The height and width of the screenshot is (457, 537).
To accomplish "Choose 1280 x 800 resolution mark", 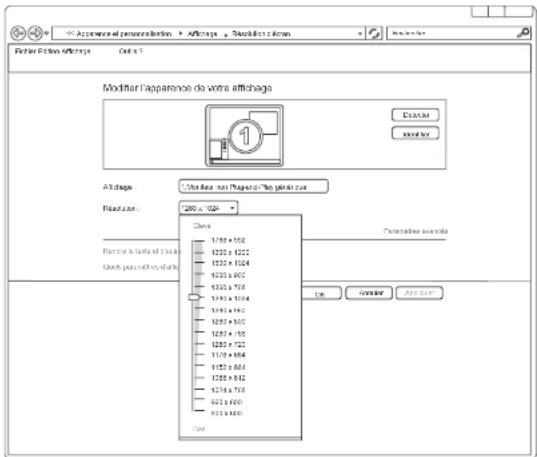I will (228, 322).
